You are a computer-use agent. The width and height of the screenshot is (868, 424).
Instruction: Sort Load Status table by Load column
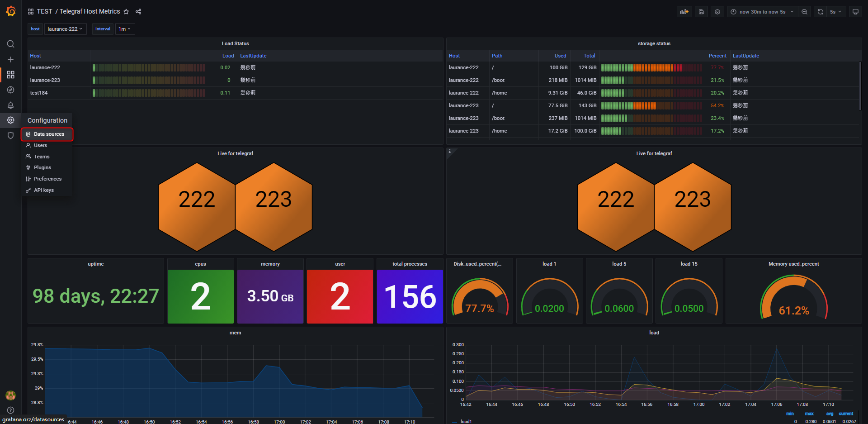(228, 56)
